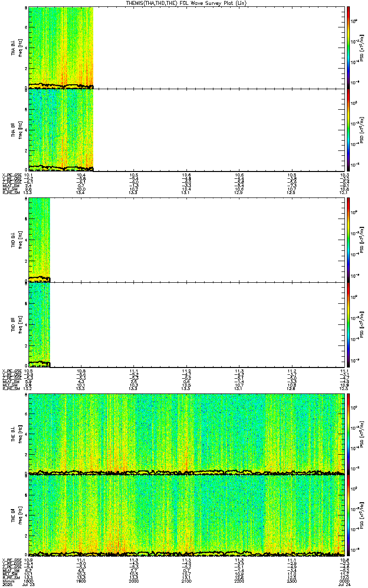Click the THE BII spectrogram panel
Image resolution: width=368 pixels, height=588 pixels.
pos(186,515)
